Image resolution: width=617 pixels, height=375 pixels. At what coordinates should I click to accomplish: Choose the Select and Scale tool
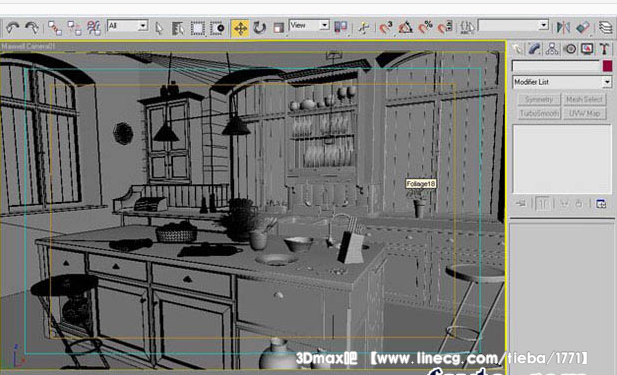click(278, 28)
